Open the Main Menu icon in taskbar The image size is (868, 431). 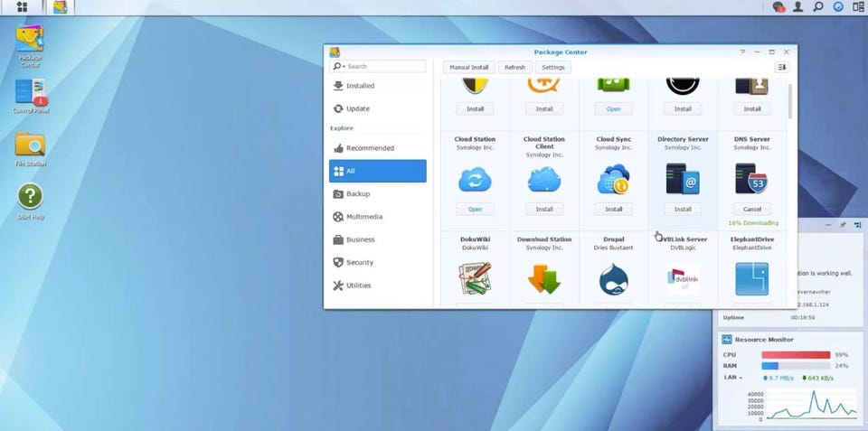click(x=22, y=7)
